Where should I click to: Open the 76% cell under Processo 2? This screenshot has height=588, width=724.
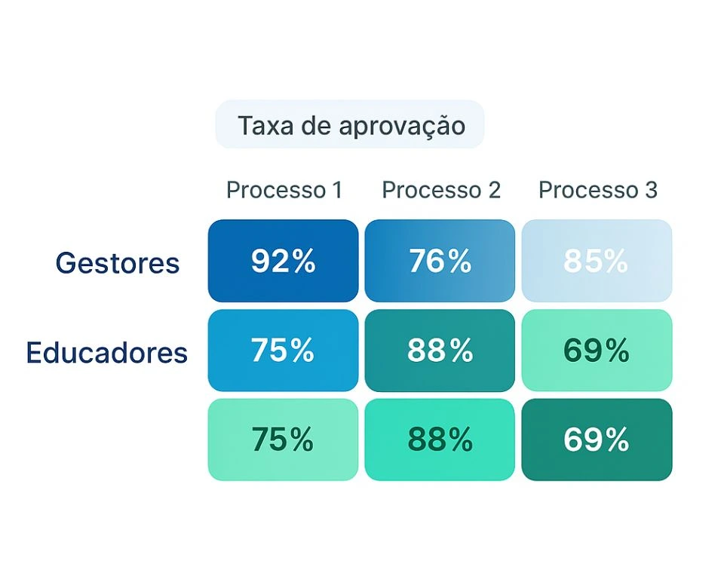click(440, 261)
